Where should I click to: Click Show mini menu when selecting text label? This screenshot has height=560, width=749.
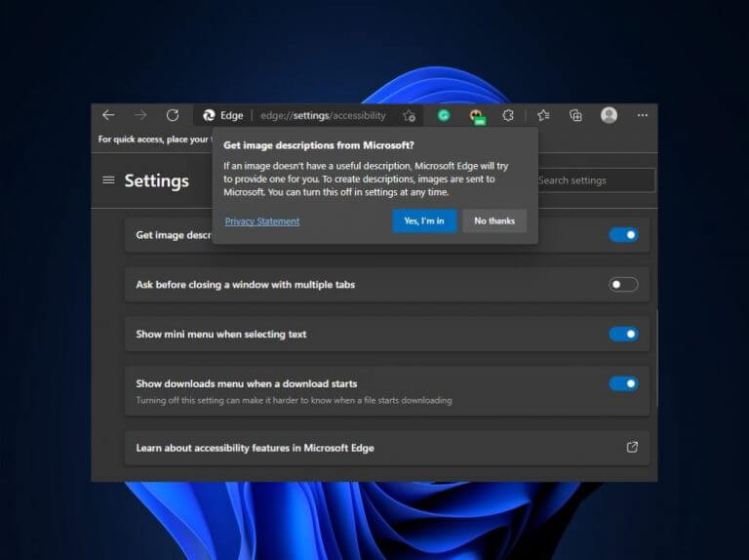click(221, 334)
